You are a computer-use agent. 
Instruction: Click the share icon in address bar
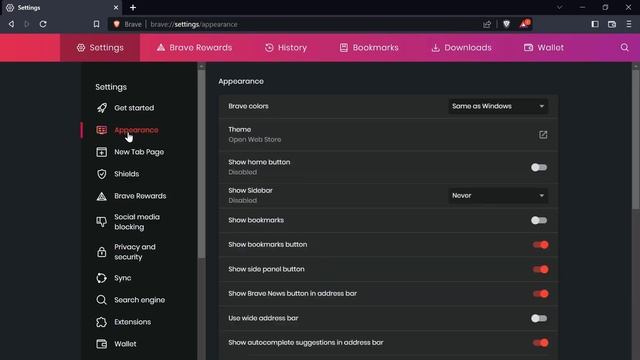(487, 24)
